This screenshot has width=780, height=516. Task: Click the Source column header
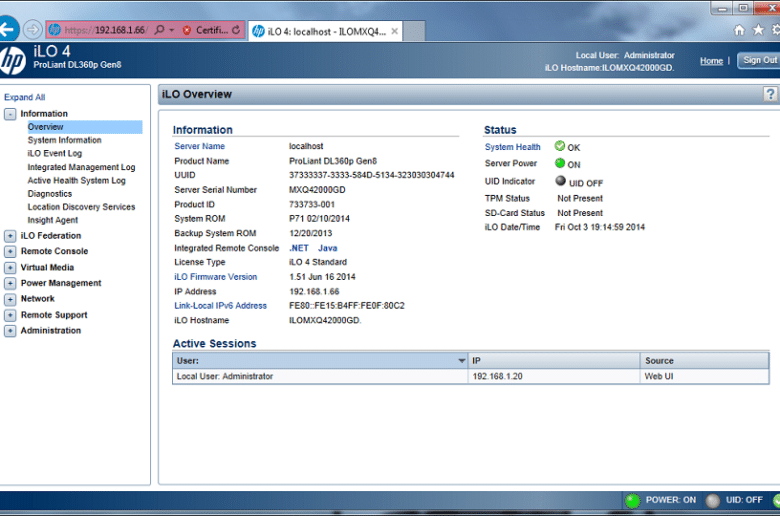point(704,361)
